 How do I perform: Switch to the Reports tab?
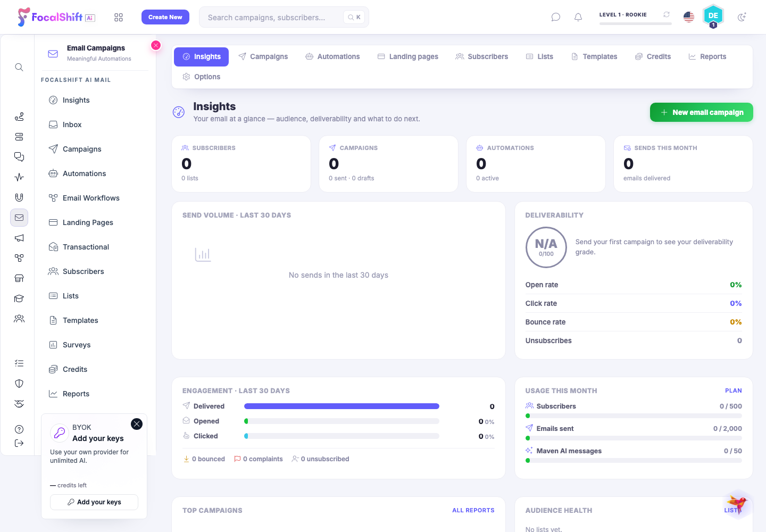coord(707,56)
